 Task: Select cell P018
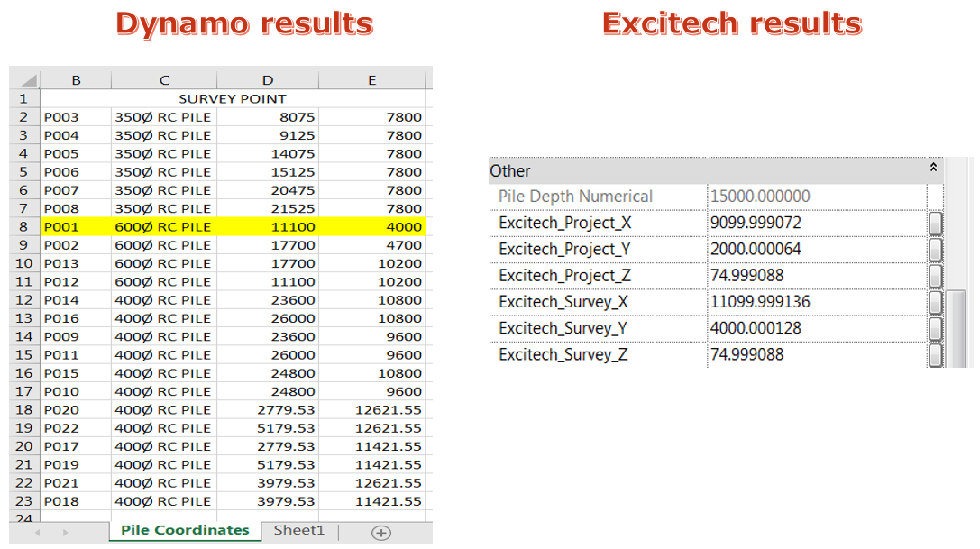(x=77, y=501)
